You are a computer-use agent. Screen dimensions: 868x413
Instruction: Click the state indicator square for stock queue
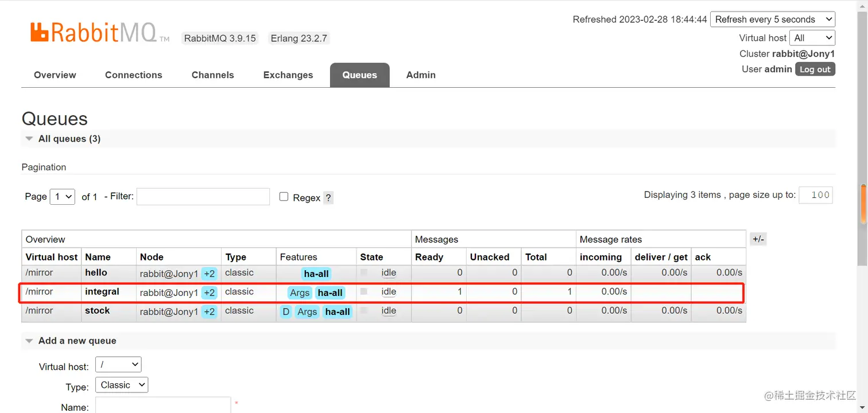(x=364, y=310)
